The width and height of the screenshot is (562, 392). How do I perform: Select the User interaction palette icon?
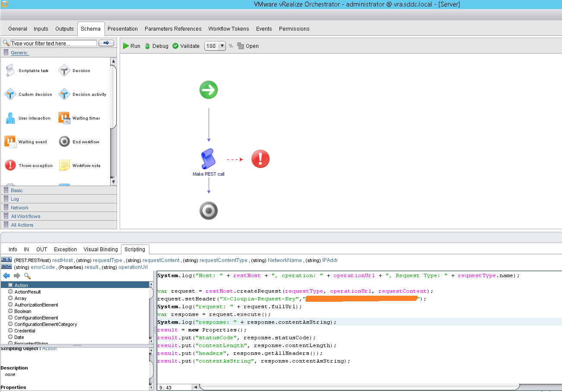click(10, 118)
